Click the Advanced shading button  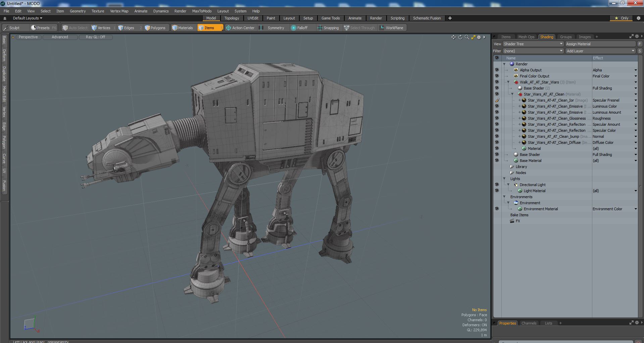(x=60, y=37)
